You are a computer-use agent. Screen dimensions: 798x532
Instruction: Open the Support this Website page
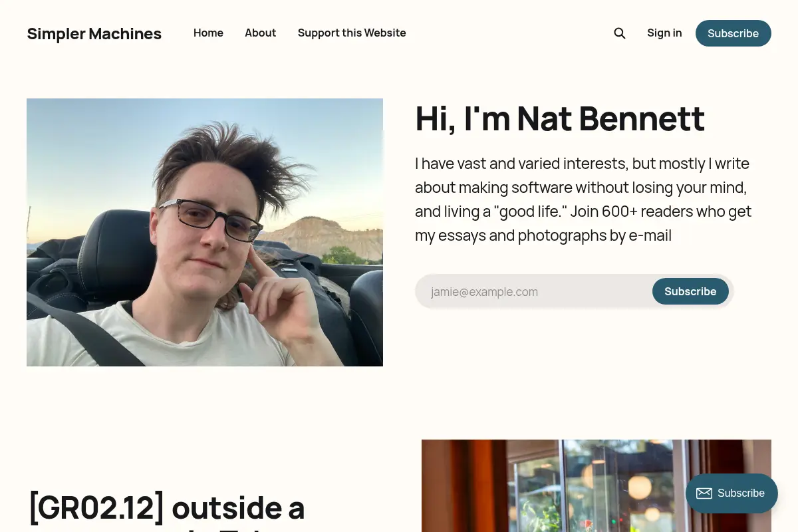pyautogui.click(x=352, y=33)
